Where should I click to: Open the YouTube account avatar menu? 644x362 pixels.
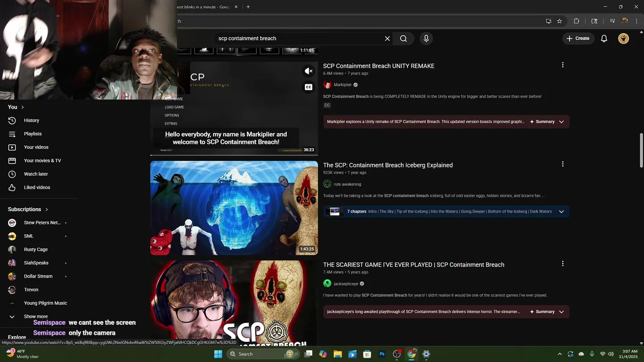[623, 38]
